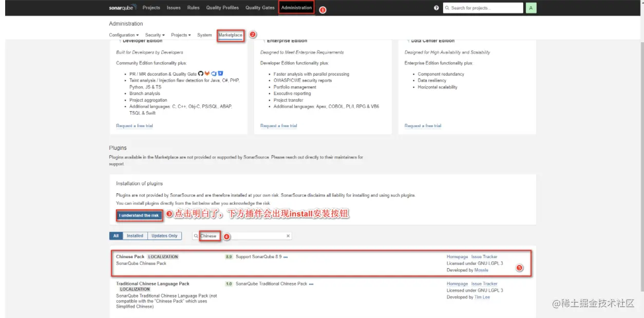Select the All plugins filter
This screenshot has width=644, height=318.
point(116,236)
